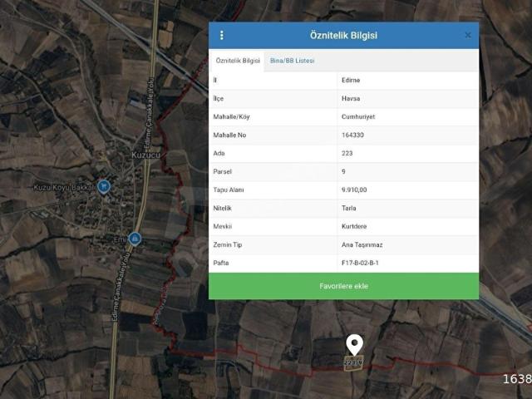Image resolution: width=532 pixels, height=399 pixels.
Task: Switch to Bina/BB Listesi tab
Action: pyautogui.click(x=292, y=61)
